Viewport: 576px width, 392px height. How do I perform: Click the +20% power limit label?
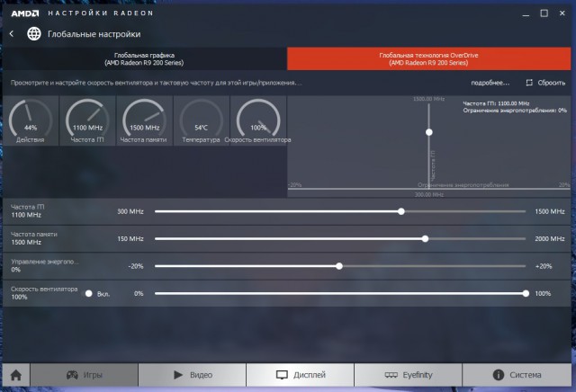point(544,266)
